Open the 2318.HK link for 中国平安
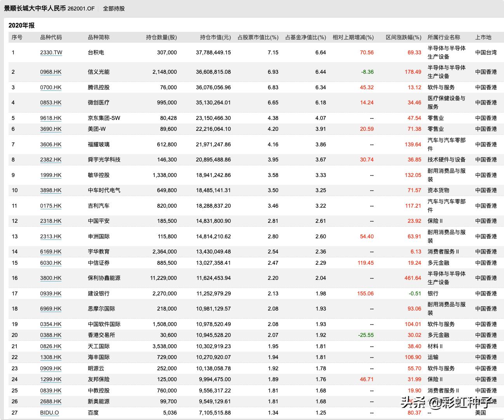Screen dimensions: 504x420 pos(51,221)
